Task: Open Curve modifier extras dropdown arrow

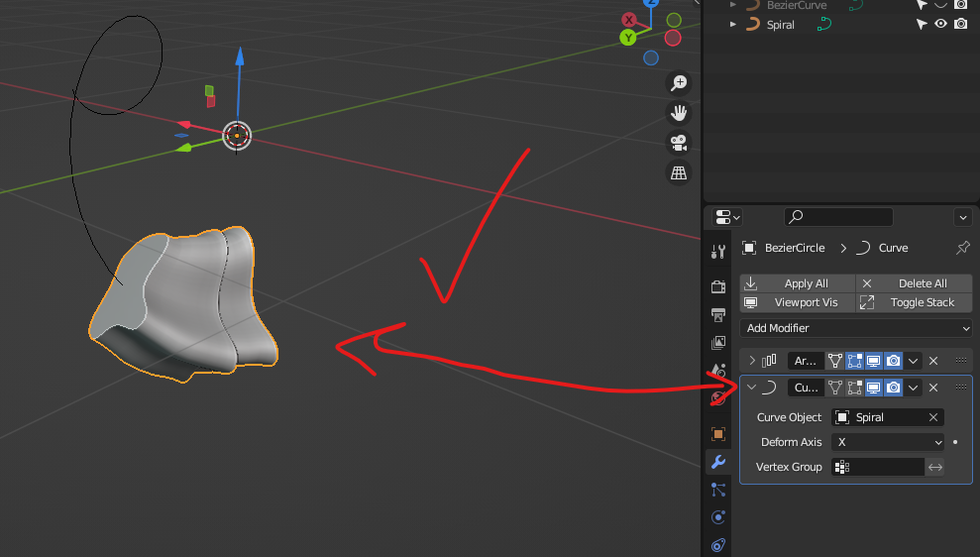Action: tap(913, 388)
